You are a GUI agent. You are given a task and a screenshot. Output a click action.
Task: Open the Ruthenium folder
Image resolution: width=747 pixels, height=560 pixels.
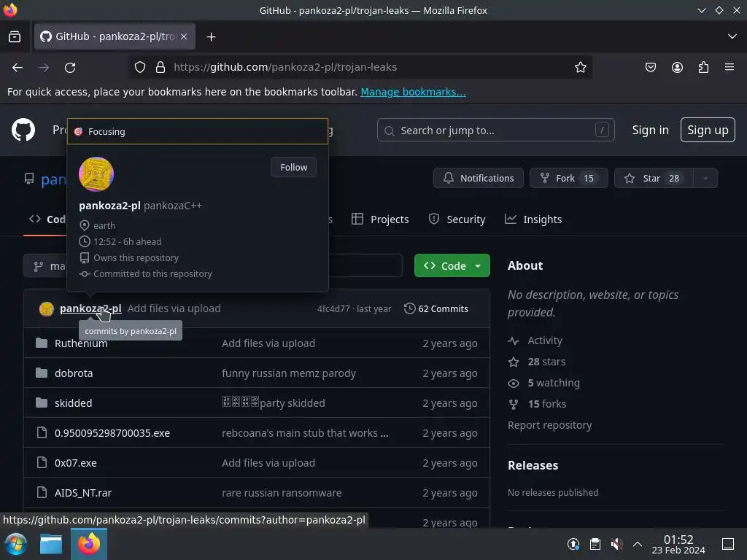coord(81,343)
